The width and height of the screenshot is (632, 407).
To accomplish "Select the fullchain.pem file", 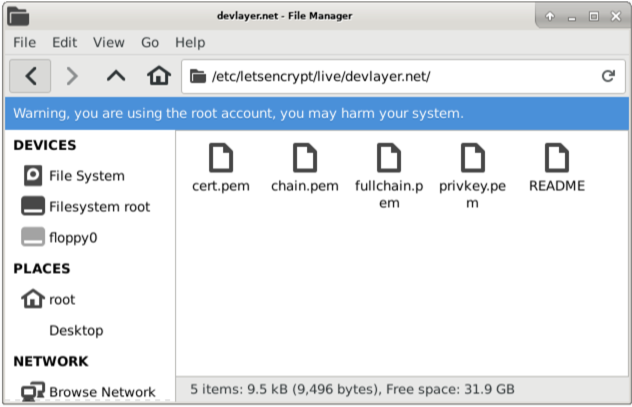I will 389,176.
